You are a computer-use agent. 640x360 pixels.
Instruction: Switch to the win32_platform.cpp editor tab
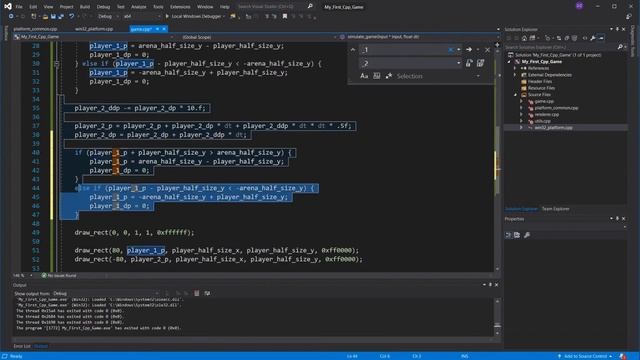(94, 29)
